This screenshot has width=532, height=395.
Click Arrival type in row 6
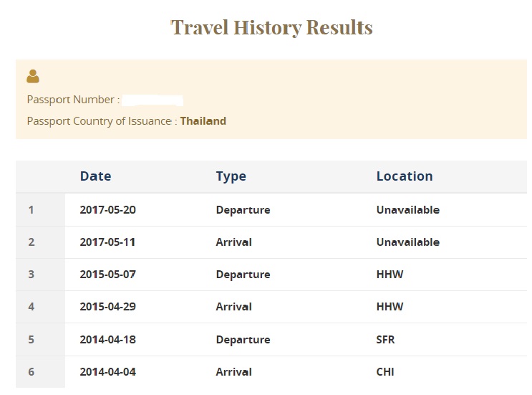[233, 372]
